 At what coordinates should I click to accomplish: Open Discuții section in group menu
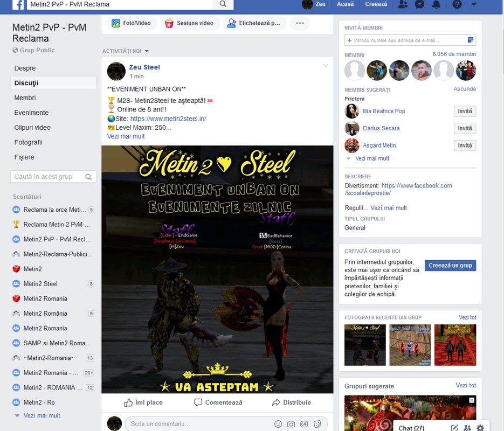tap(53, 83)
